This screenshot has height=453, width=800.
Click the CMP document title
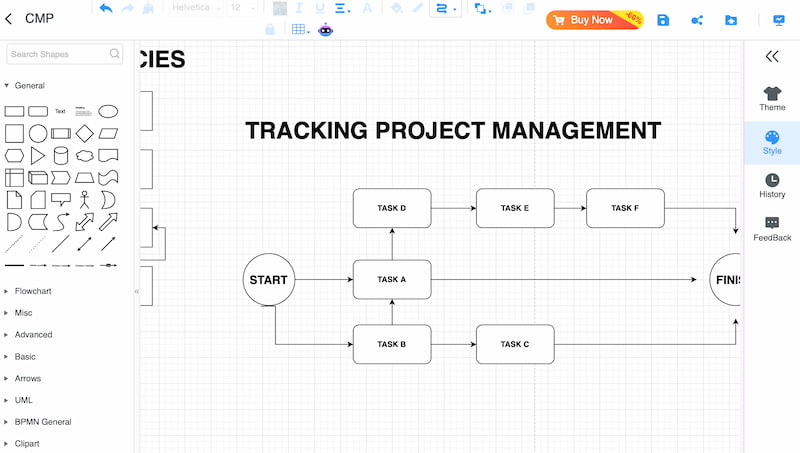pyautogui.click(x=39, y=18)
